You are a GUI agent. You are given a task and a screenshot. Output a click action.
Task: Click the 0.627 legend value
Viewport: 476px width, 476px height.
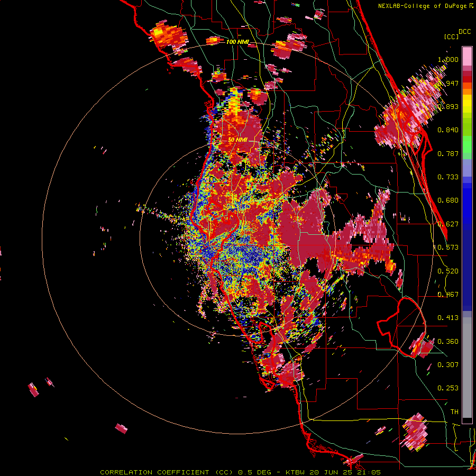[x=448, y=224]
